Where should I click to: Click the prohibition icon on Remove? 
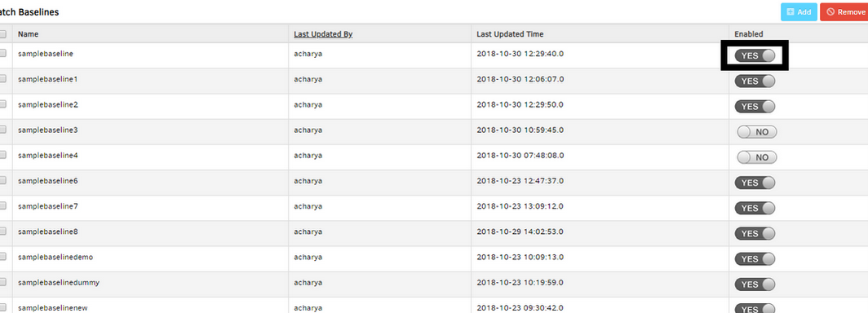830,11
